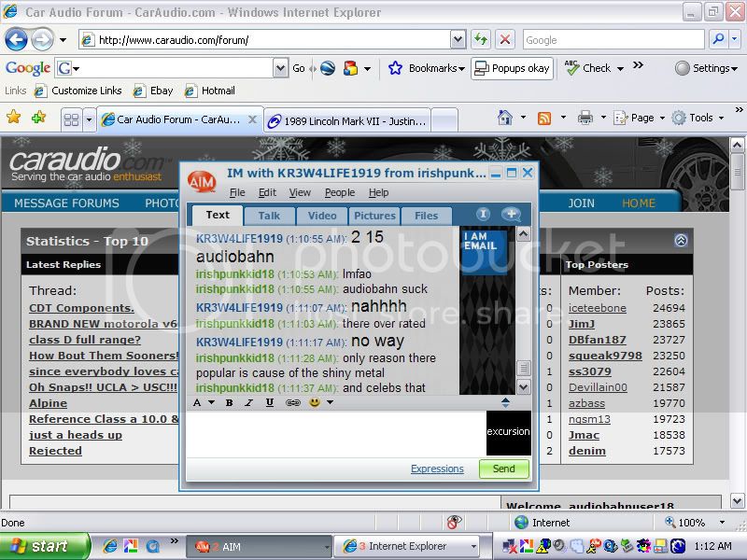This screenshot has height=560, width=747.
Task: Click the excursion buddy icon thumbnail
Action: click(x=508, y=433)
